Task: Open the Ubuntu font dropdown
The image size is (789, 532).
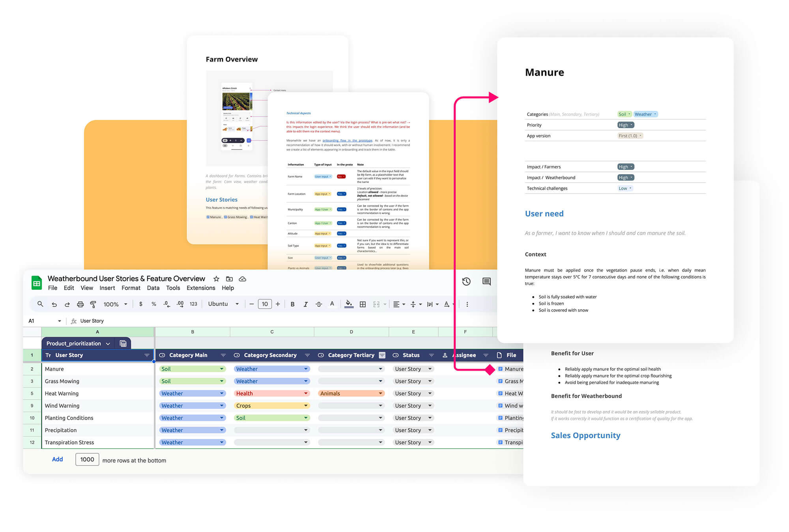Action: pos(223,304)
